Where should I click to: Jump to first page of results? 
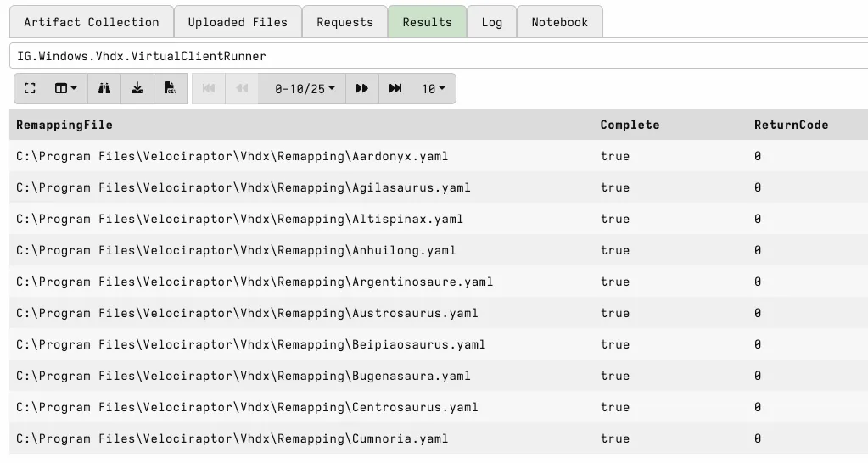click(x=209, y=89)
